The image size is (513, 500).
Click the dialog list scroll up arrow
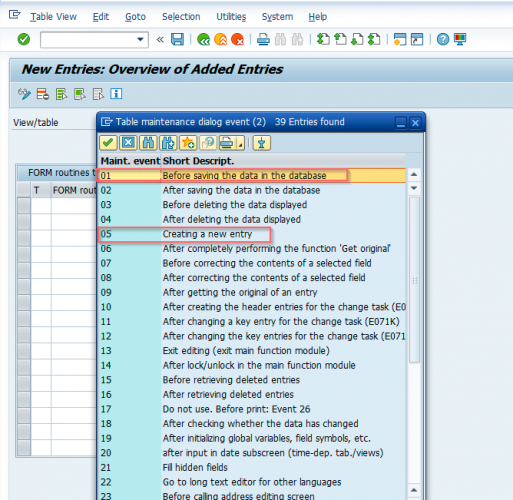[414, 174]
